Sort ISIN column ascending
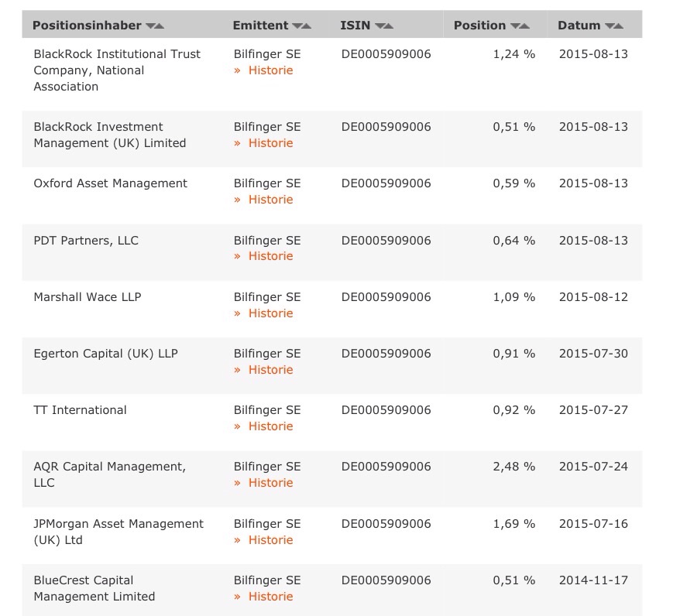 pos(389,26)
